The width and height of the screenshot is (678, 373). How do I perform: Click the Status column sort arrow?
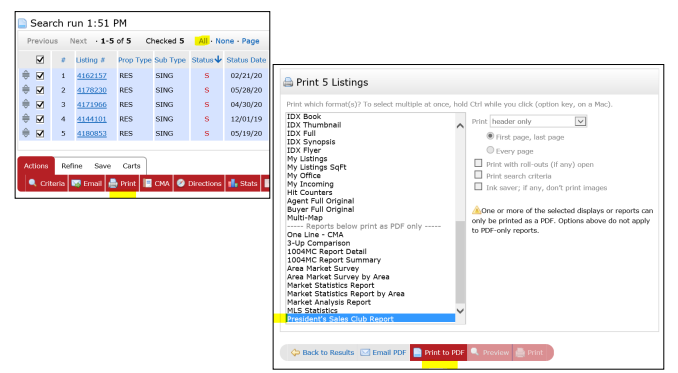pyautogui.click(x=218, y=59)
